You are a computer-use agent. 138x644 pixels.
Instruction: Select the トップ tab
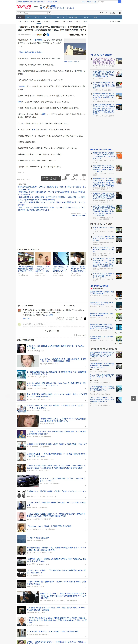point(20,17)
